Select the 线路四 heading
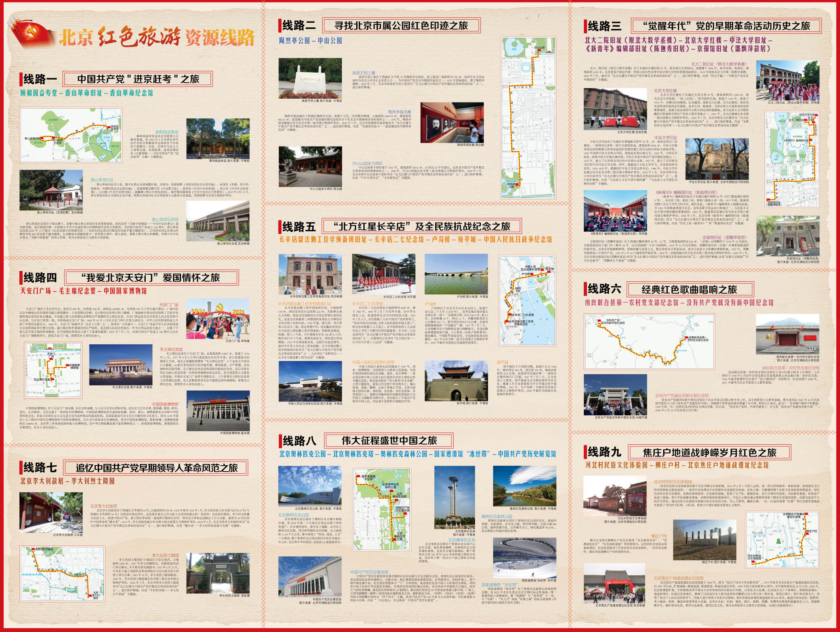The image size is (840, 632). click(x=39, y=278)
